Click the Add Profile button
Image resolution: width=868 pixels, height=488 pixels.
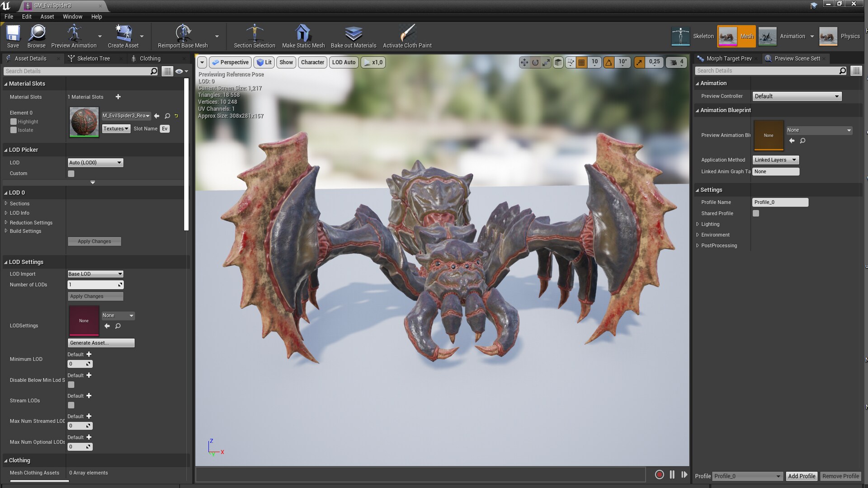pos(801,476)
